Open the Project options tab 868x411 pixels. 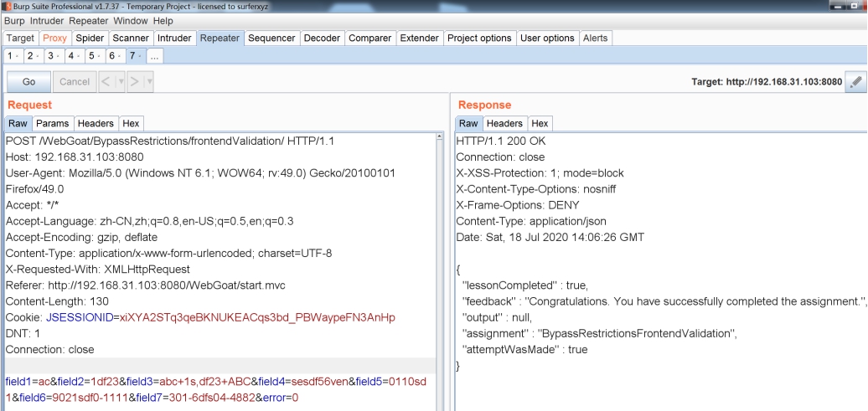point(479,39)
